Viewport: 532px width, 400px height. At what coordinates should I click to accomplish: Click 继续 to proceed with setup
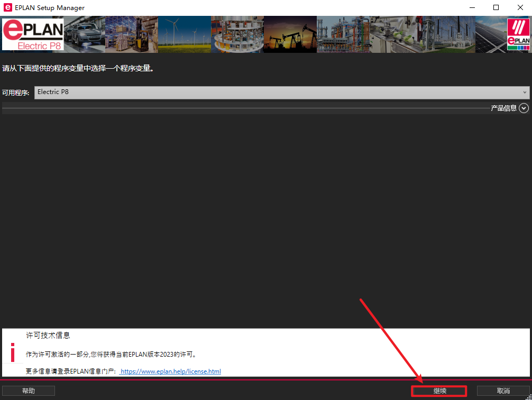[x=439, y=391]
